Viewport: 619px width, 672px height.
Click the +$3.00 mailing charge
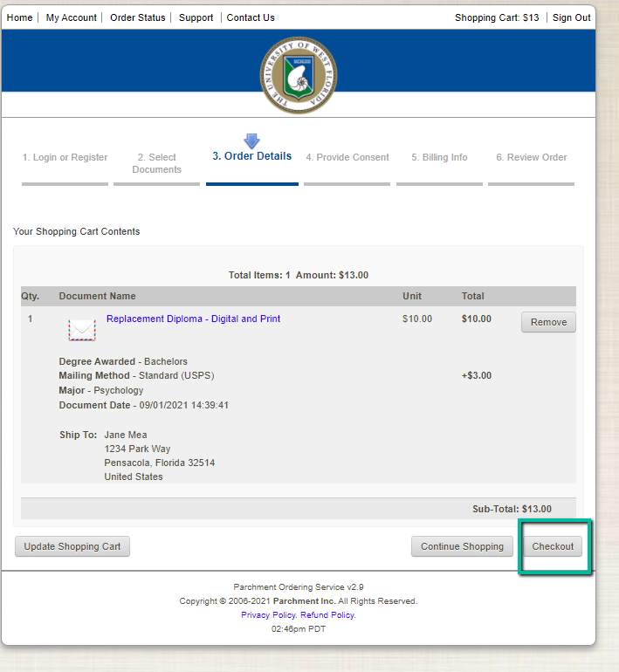[476, 375]
